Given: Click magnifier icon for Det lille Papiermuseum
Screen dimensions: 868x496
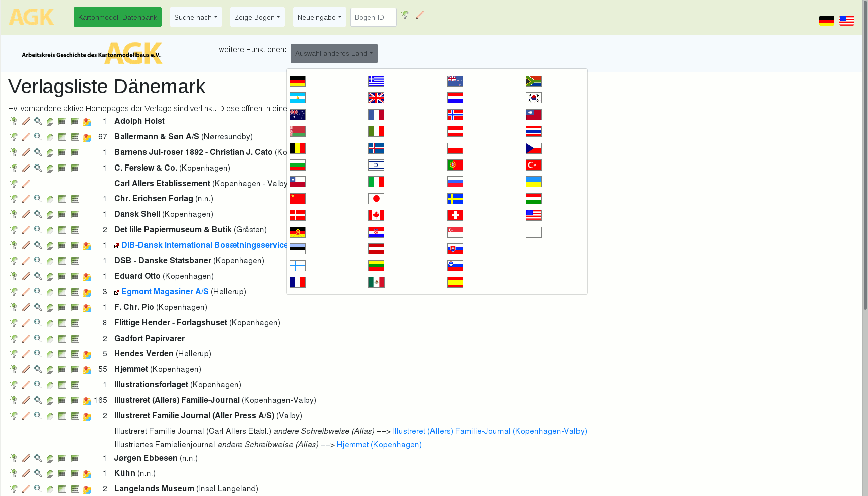Looking at the screenshot, I should tap(38, 230).
